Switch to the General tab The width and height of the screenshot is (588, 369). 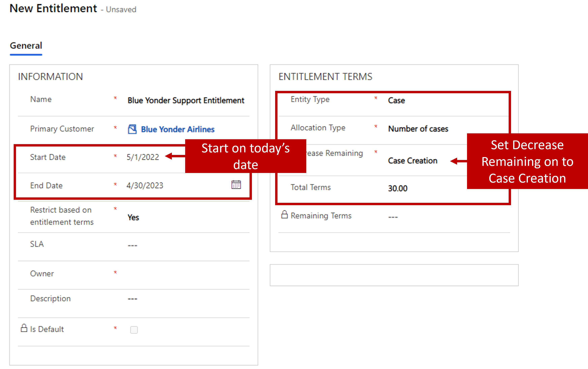(x=26, y=46)
